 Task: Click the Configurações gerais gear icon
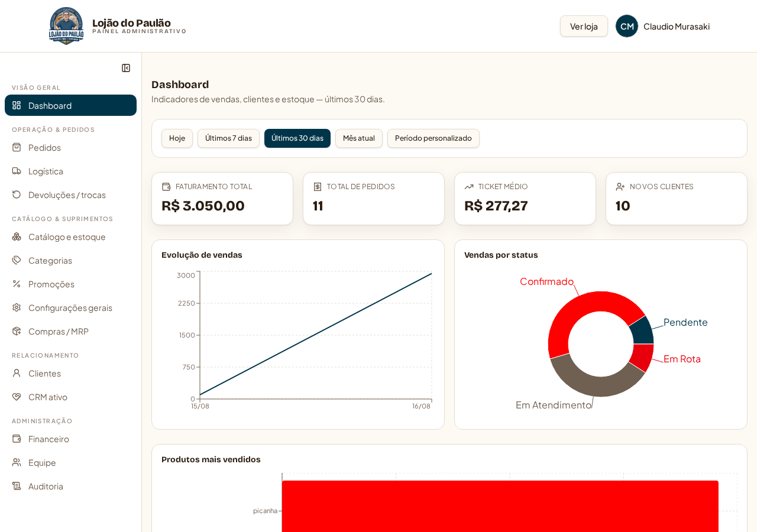[x=17, y=307]
